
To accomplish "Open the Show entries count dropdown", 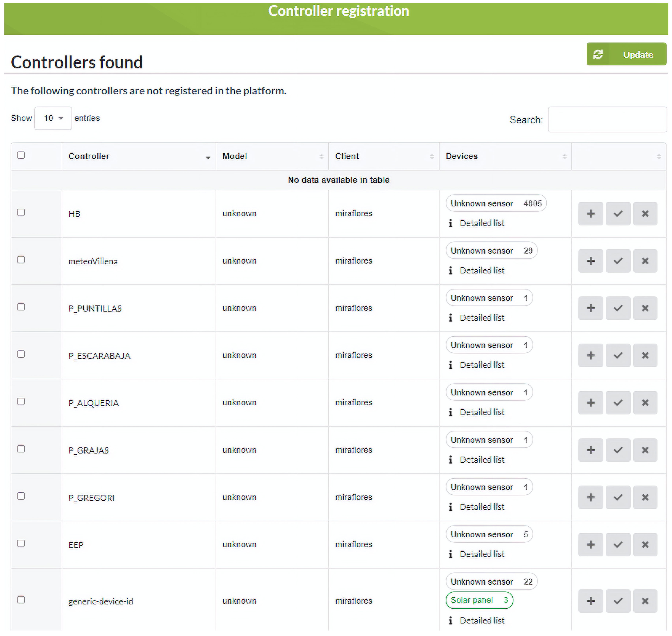I will tap(53, 118).
